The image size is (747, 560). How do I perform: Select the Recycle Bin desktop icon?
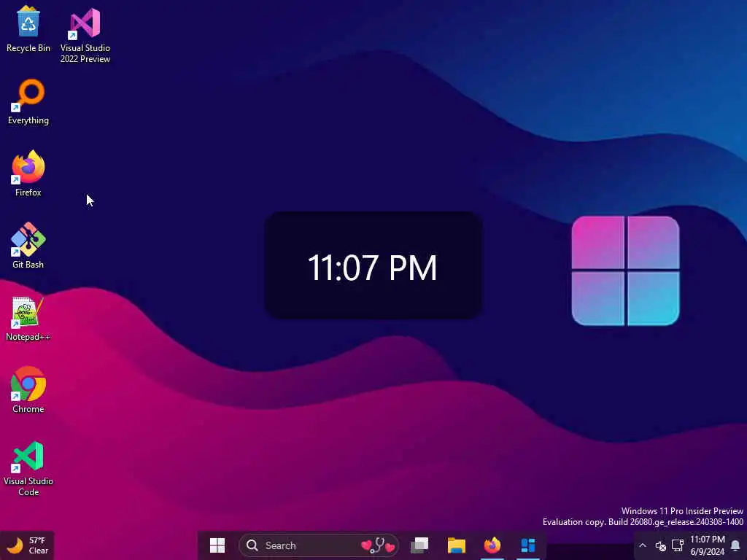pyautogui.click(x=28, y=29)
